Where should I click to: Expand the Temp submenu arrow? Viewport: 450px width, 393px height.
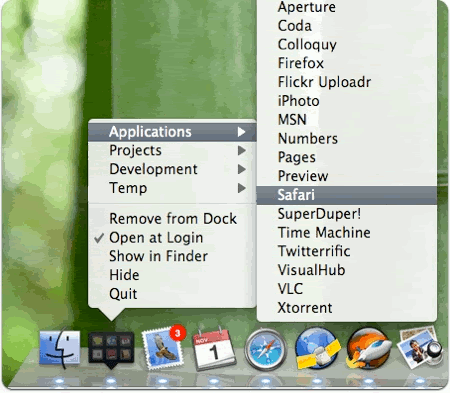(x=242, y=188)
